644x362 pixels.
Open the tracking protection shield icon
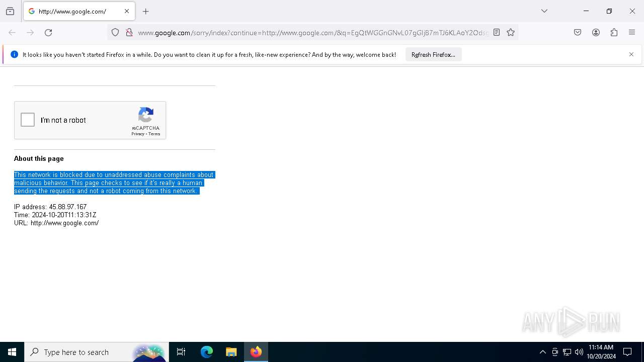pos(115,33)
